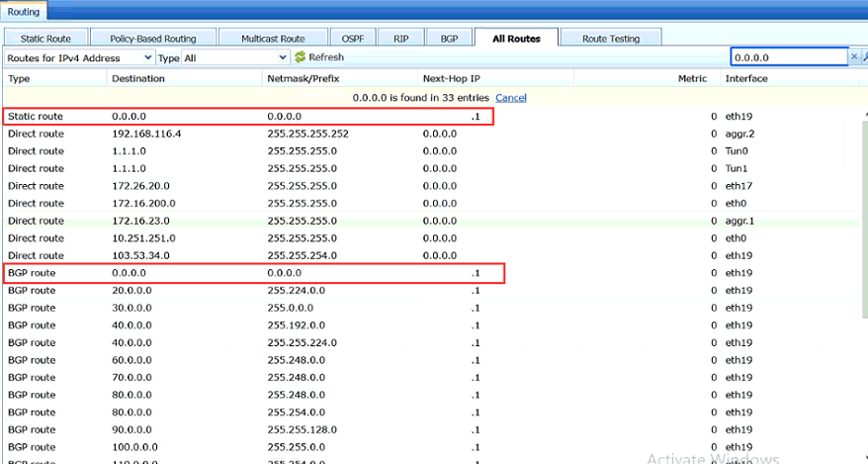This screenshot has width=868, height=464.
Task: Click netmask 255.192.0.0
Action: 297,325
